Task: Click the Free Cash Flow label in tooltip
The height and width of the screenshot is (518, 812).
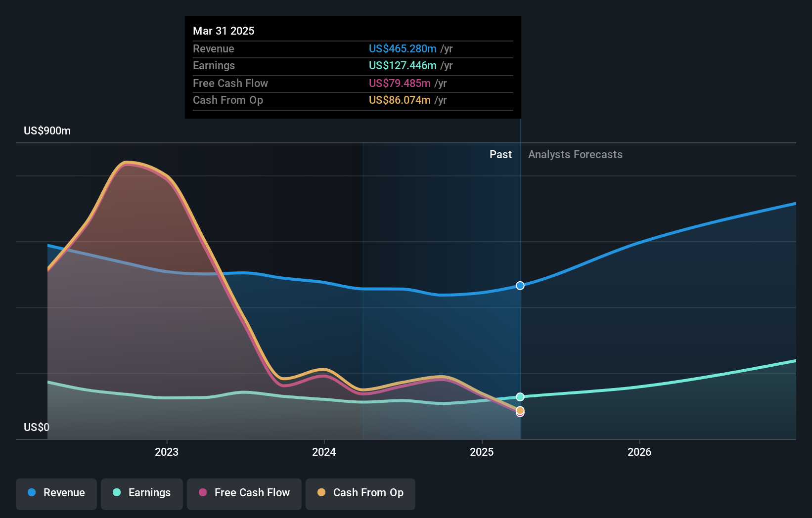Action: (230, 83)
